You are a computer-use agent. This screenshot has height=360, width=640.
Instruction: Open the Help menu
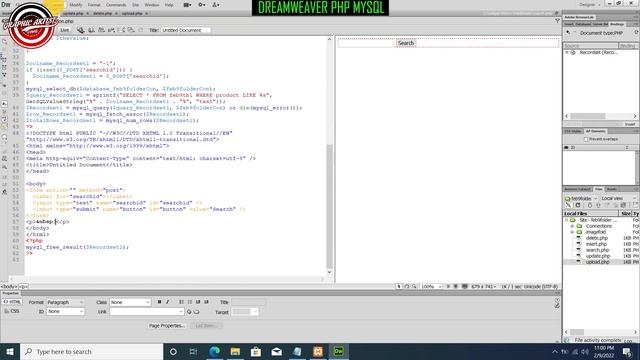pos(169,5)
